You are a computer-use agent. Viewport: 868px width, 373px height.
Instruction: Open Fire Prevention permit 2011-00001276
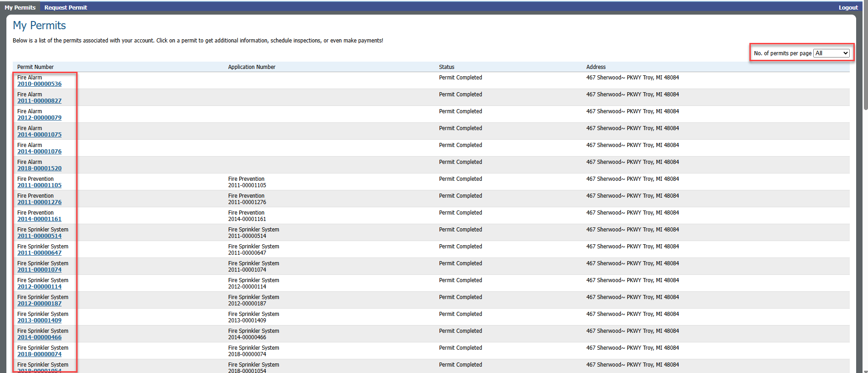39,202
